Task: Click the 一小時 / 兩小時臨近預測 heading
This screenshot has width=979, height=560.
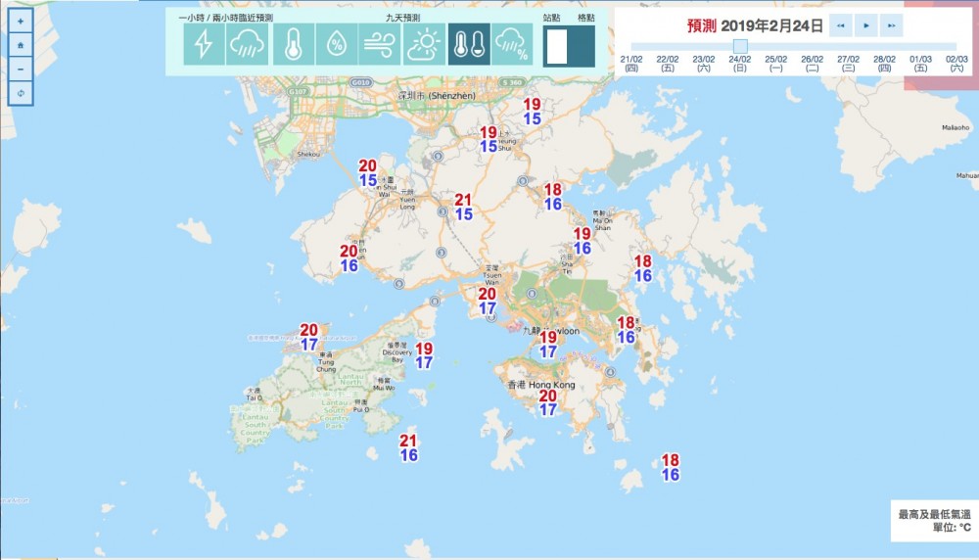Action: tap(225, 18)
